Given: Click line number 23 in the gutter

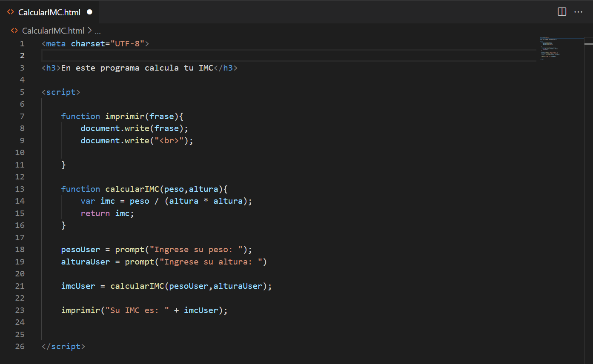Looking at the screenshot, I should coord(20,310).
